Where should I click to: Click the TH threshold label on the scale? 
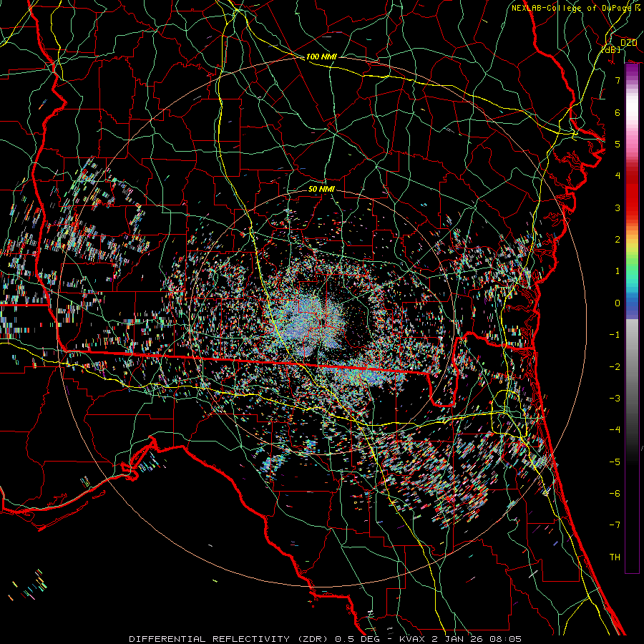point(615,557)
